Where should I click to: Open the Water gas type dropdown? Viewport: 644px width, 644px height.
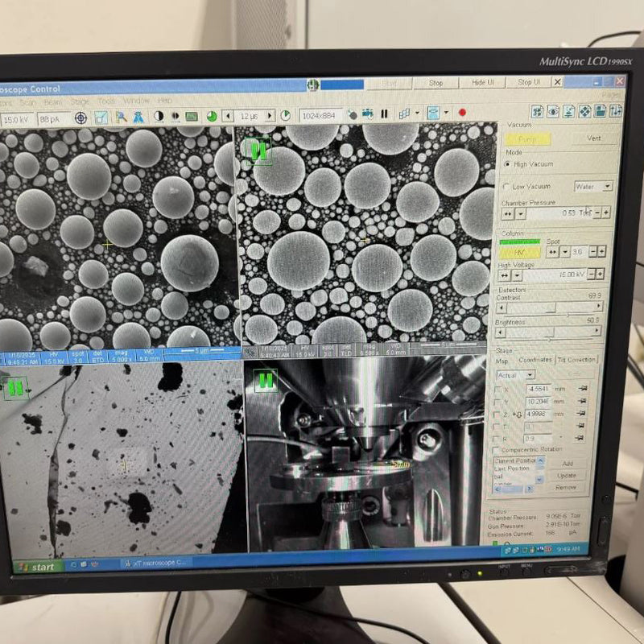tap(594, 187)
